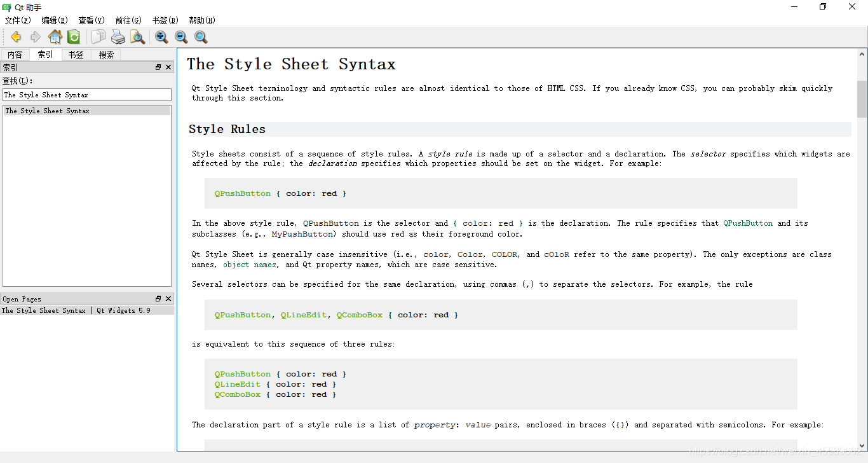Click the Forward navigation arrow
Viewport: 868px width, 463px height.
click(36, 37)
